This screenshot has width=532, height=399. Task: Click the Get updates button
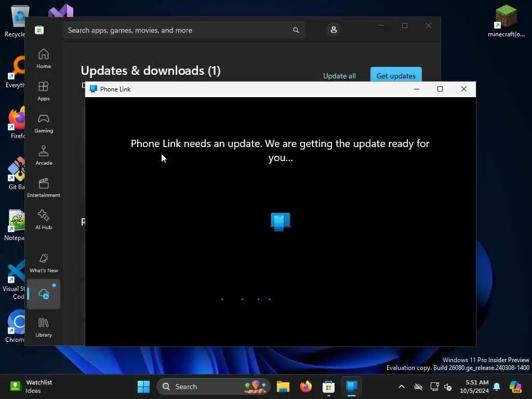tap(396, 75)
